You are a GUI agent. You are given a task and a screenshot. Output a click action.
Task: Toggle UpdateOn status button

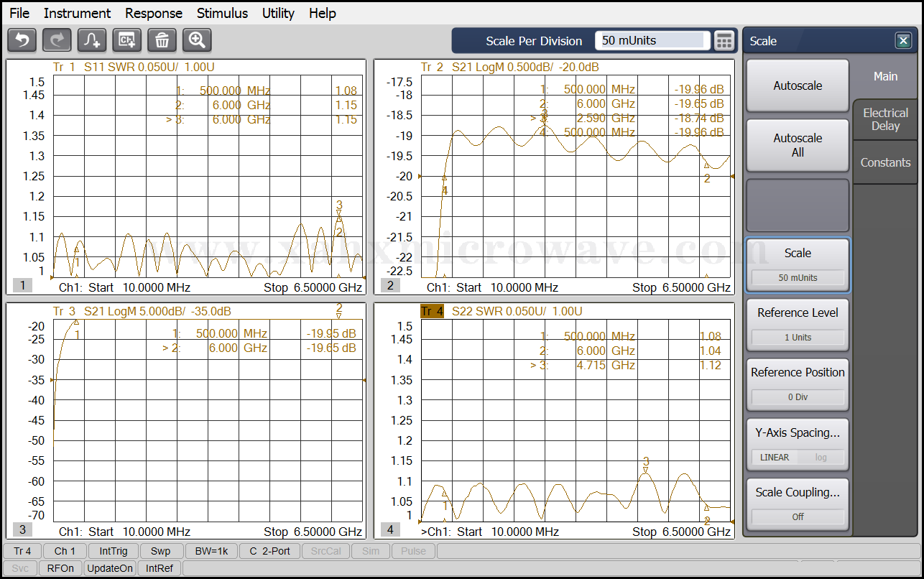tap(110, 568)
